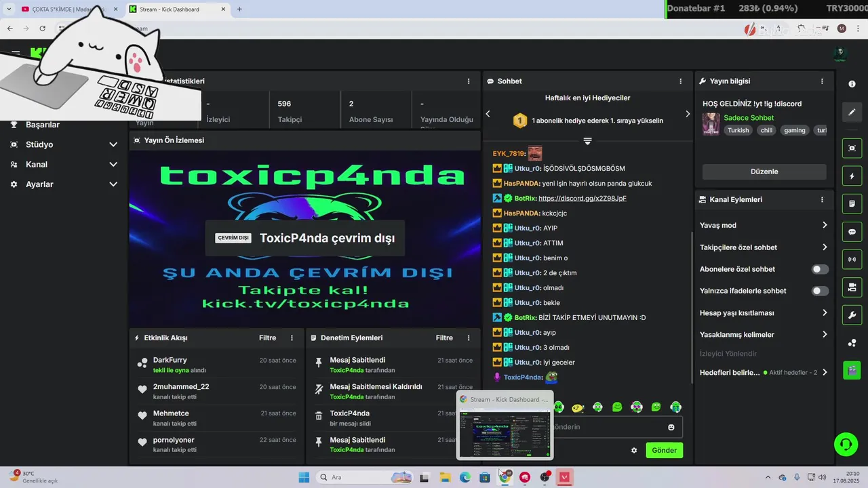
Task: Open statistics panel three-dot menu
Action: point(469,81)
